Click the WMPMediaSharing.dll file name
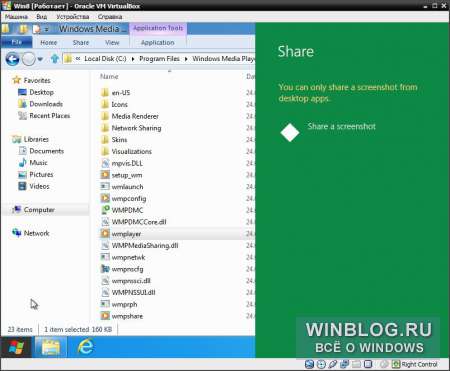Image resolution: width=450 pixels, height=371 pixels. coord(145,246)
